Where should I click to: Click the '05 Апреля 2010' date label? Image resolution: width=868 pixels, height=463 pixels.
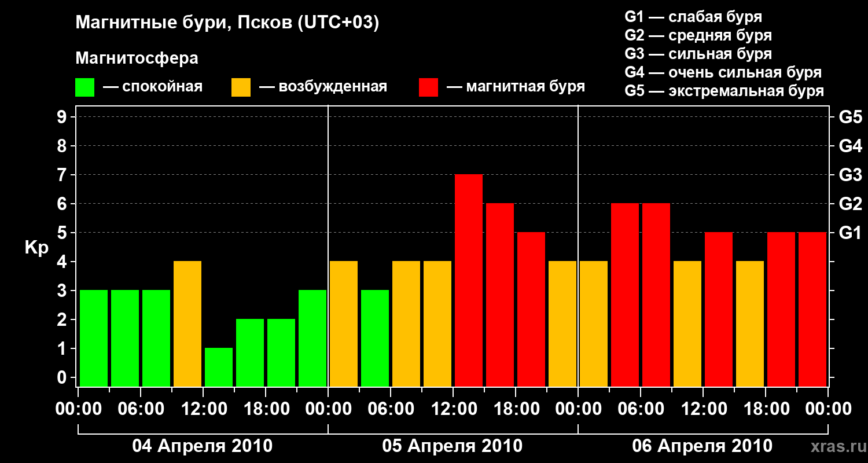tap(453, 446)
